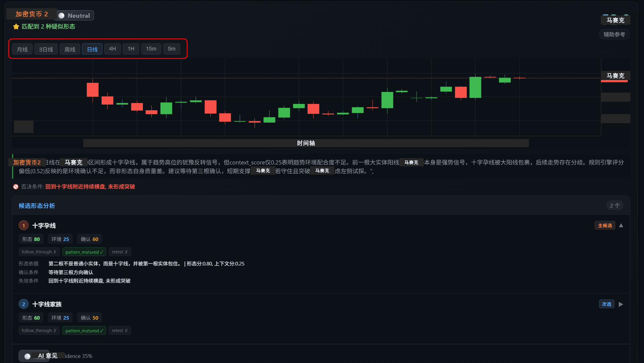Click the gold star match icon
Screen dimensions: 644x363
pos(16,26)
